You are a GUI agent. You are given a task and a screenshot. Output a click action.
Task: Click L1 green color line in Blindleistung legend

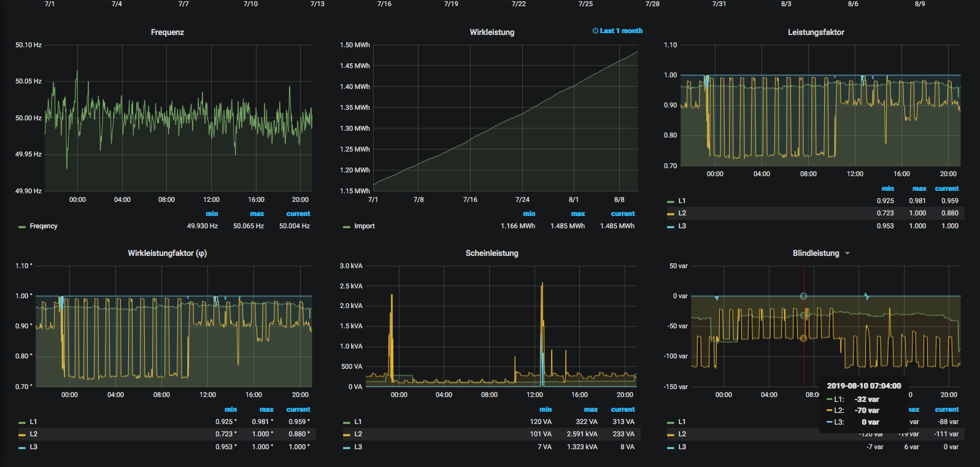coord(671,422)
